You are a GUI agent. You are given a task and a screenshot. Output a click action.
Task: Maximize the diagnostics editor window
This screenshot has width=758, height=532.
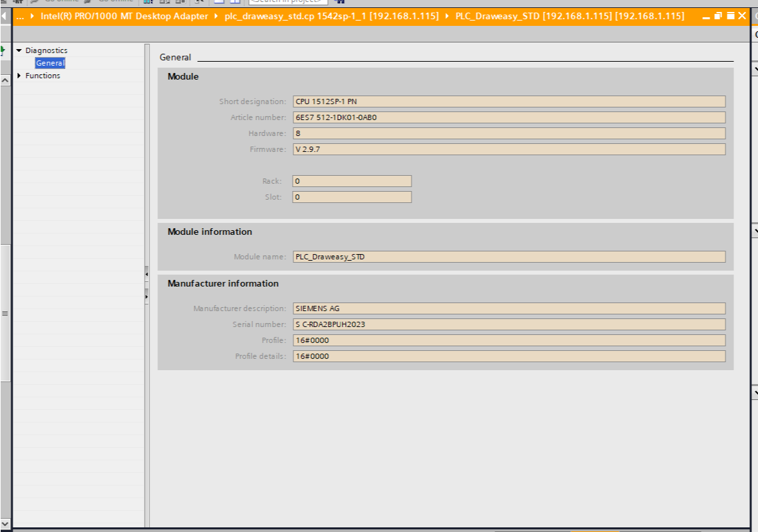[730, 16]
